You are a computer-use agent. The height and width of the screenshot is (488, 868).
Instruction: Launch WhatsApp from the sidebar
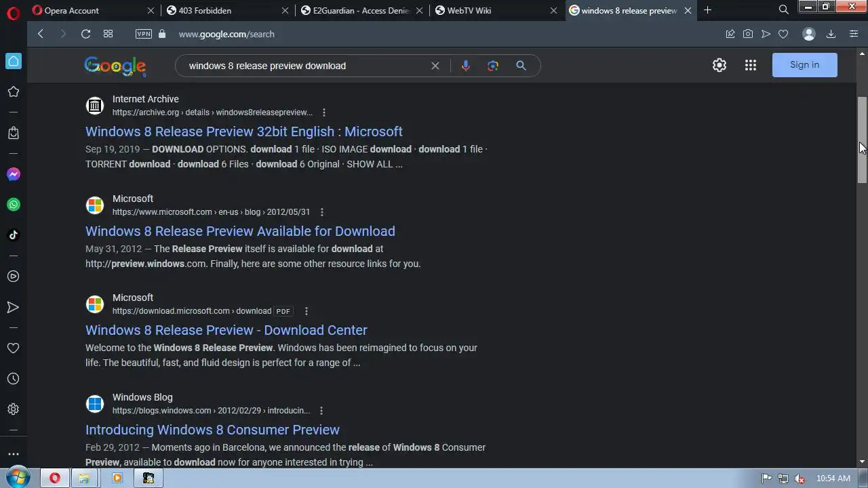point(13,205)
